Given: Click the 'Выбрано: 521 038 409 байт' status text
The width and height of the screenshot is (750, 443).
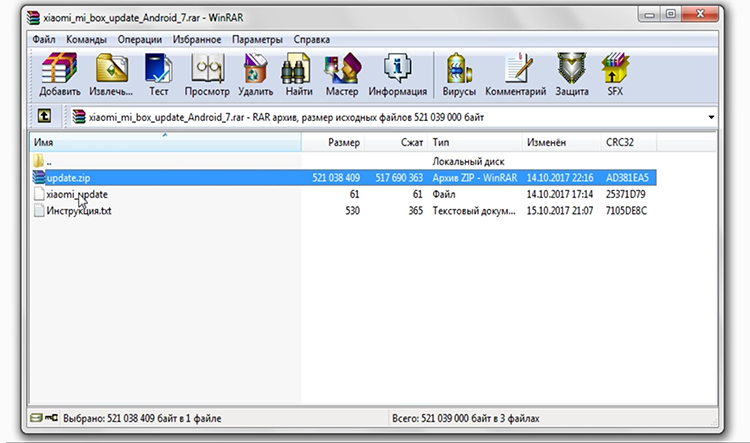Looking at the screenshot, I should (x=142, y=418).
